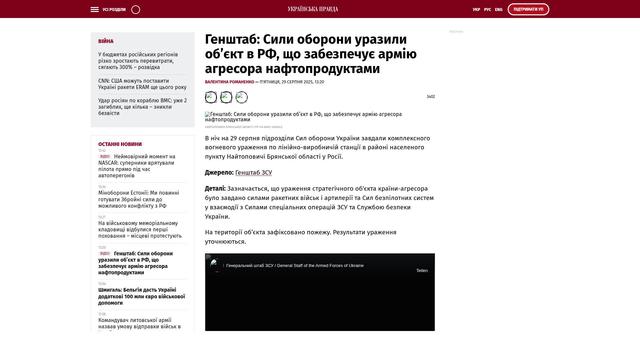Click Telegram label in embedded post
Image resolution: width=640 pixels, height=360 pixels.
click(422, 271)
